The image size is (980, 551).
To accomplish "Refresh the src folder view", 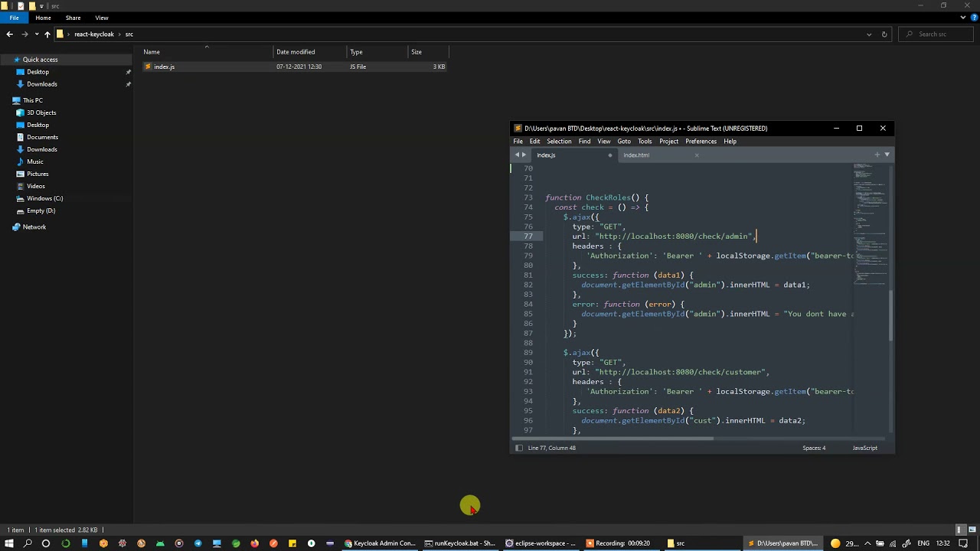I will tap(884, 34).
